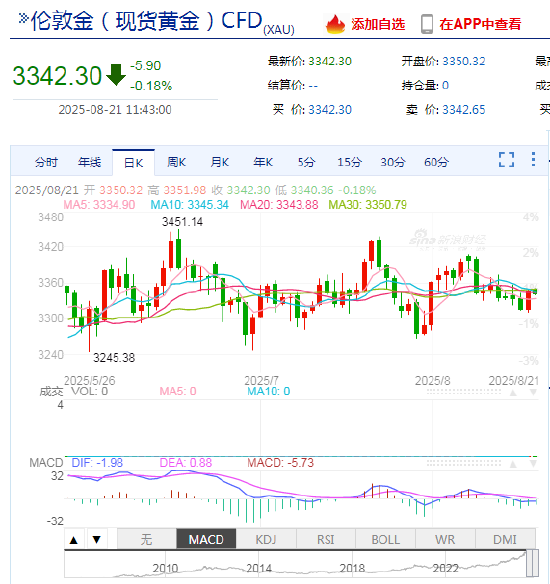The height and width of the screenshot is (584, 550).
Task: Turn off indicators with 无 option
Action: click(x=146, y=539)
